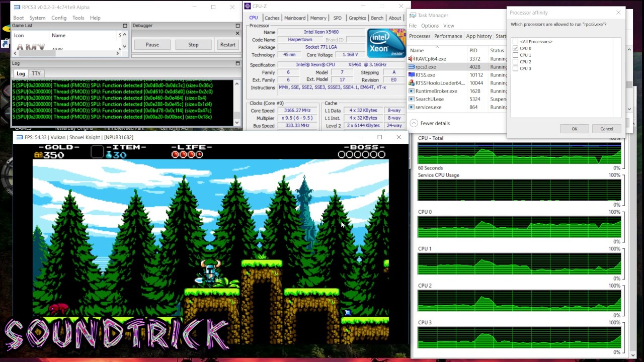
Task: Select SearchUI.exe process row
Action: 457,99
